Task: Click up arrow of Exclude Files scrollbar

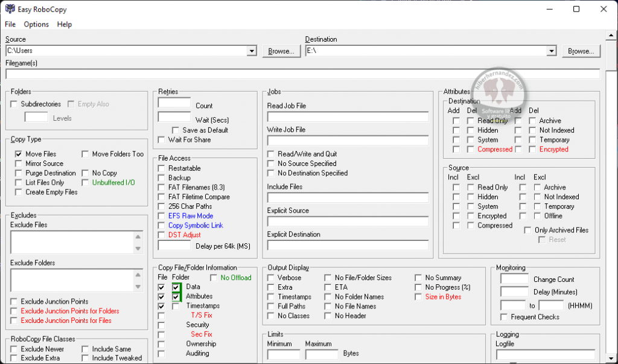Action: [x=138, y=237]
